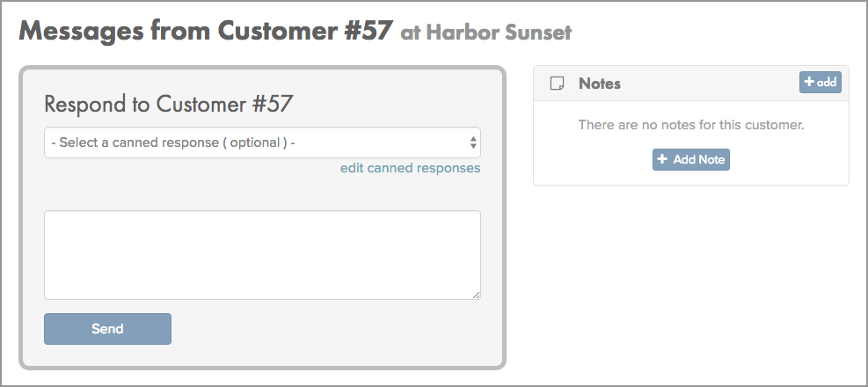
Task: Click the Notes panel header bar
Action: 691,84
